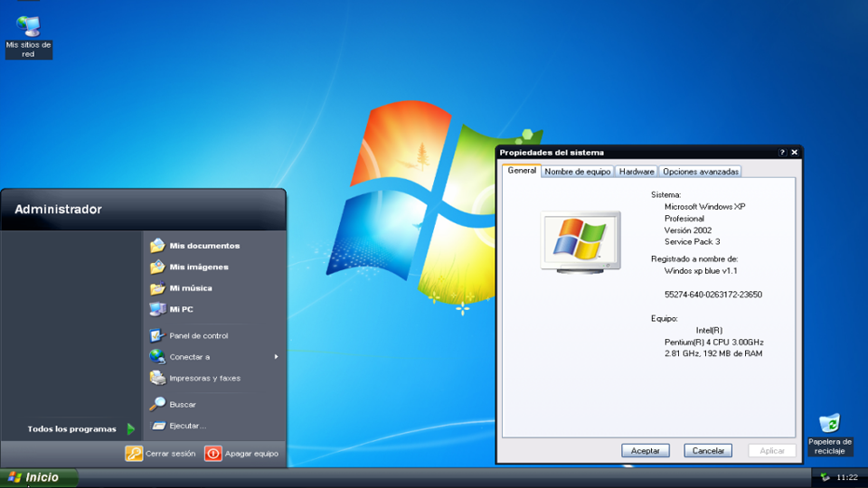Click Registrado a nombre de: label
Image resolution: width=868 pixels, height=488 pixels.
[x=694, y=259]
